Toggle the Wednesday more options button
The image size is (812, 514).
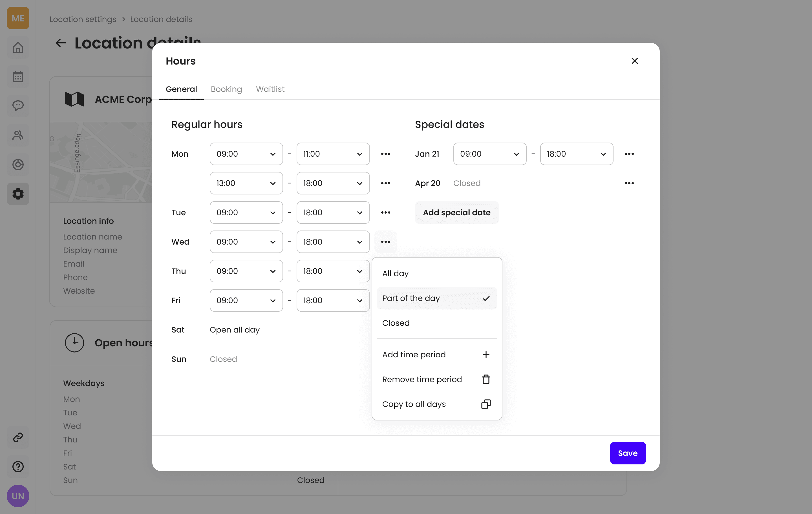coord(385,242)
